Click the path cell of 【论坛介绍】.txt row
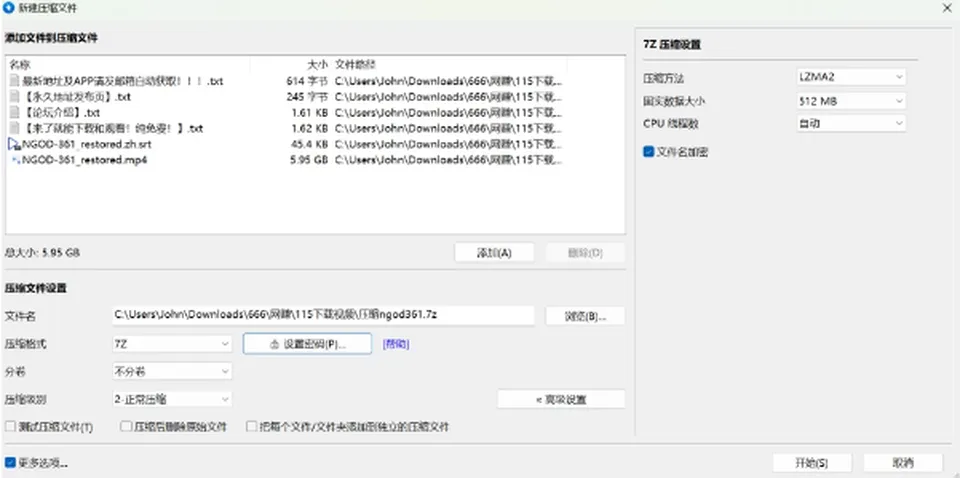Image resolution: width=960 pixels, height=478 pixels. 448,113
